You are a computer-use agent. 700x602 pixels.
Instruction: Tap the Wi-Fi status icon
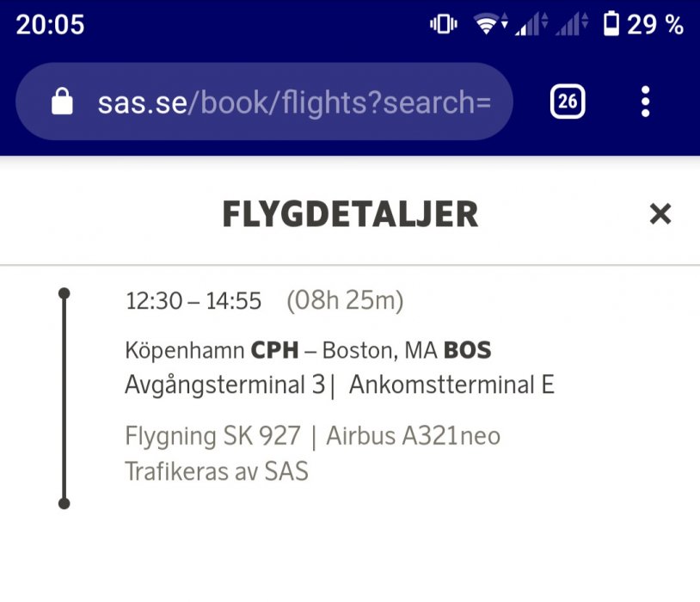click(x=488, y=25)
